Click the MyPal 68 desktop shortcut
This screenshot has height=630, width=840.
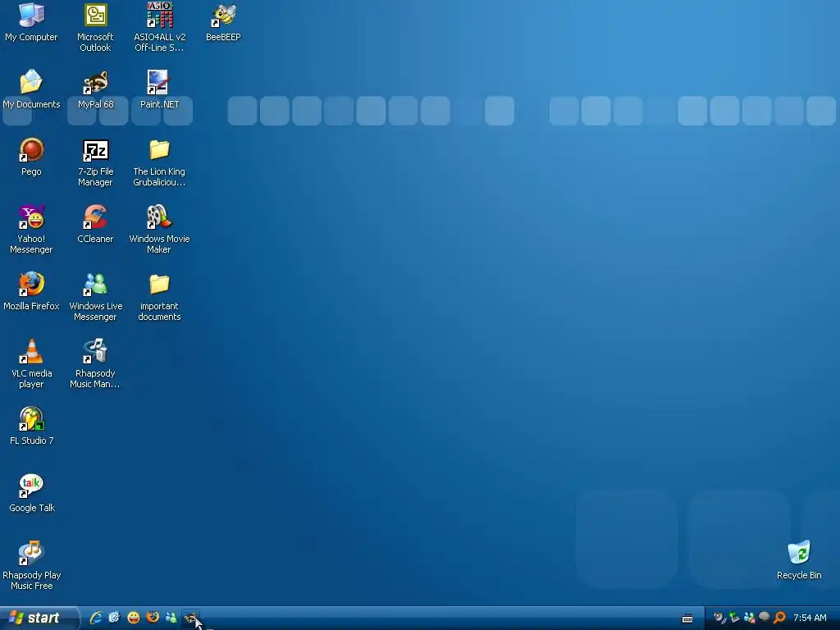pos(95,89)
